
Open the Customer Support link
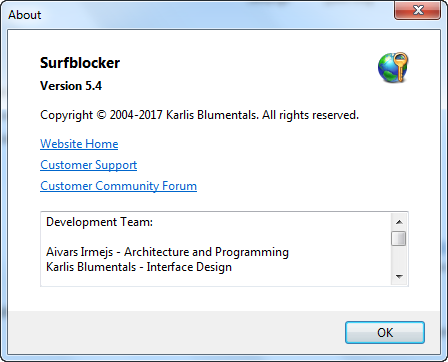[89, 165]
